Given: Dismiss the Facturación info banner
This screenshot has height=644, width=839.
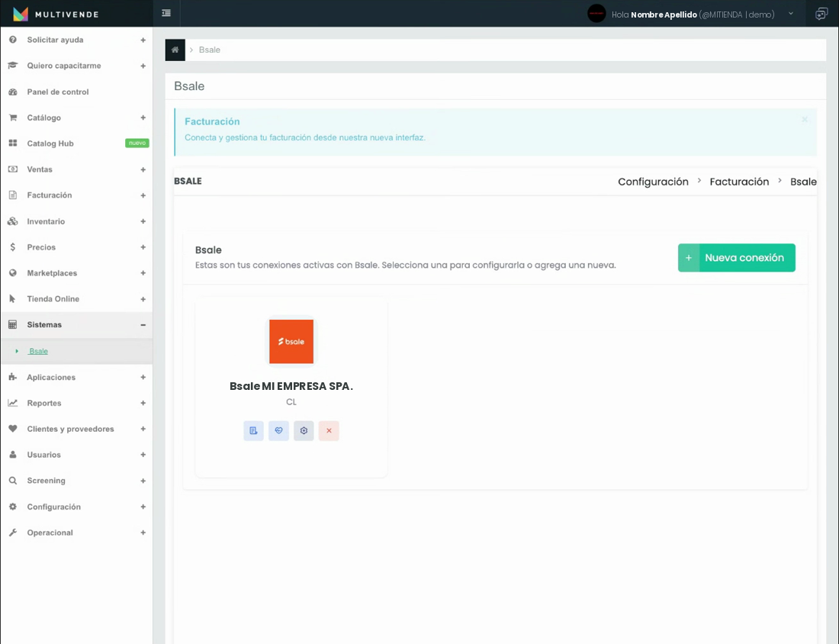Looking at the screenshot, I should coord(805,119).
